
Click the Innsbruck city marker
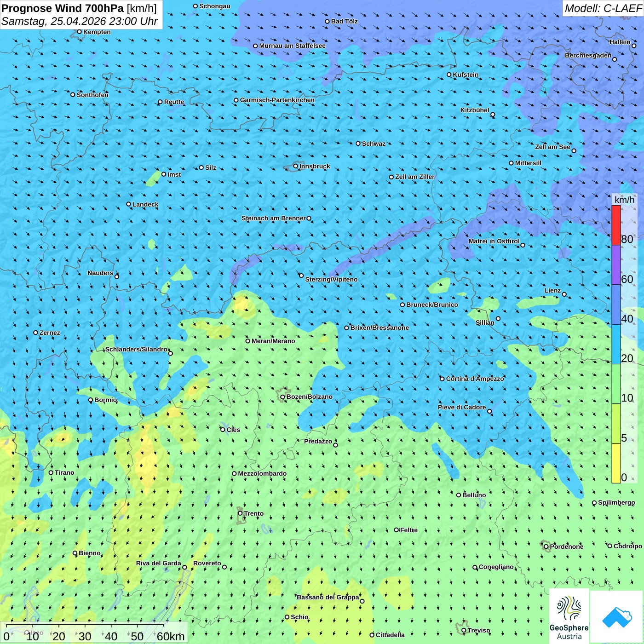[296, 166]
